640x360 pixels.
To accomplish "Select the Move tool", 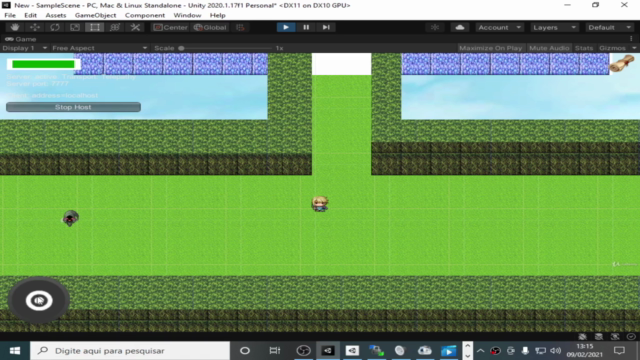I will (35, 27).
